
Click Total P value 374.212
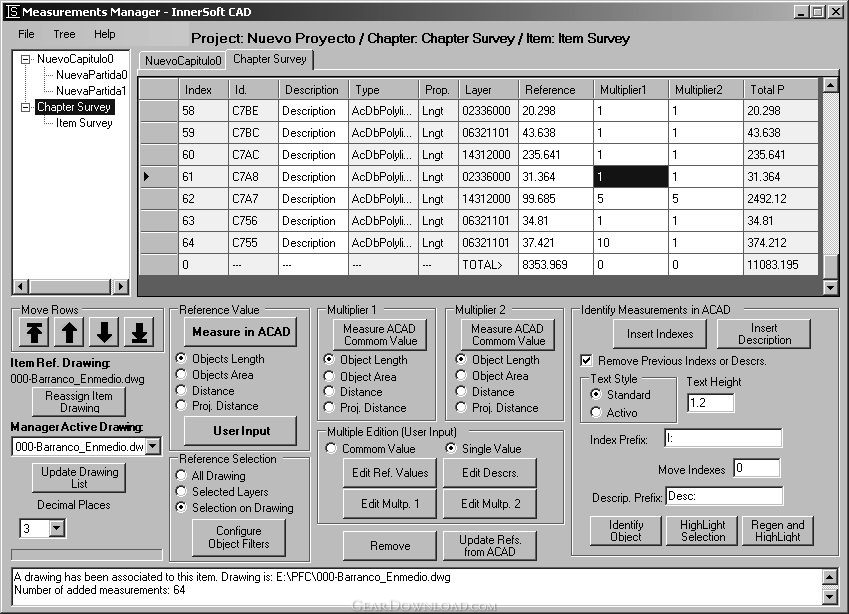point(781,243)
